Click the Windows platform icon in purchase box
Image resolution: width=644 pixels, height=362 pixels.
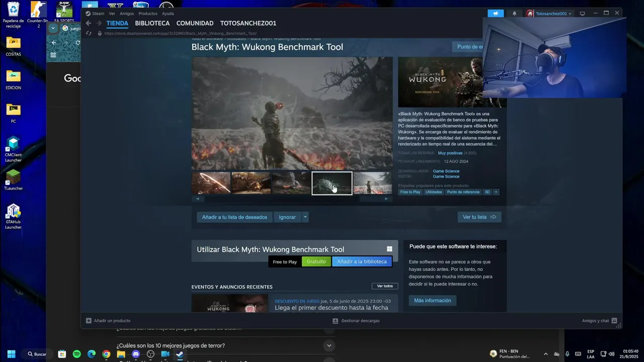click(x=389, y=249)
